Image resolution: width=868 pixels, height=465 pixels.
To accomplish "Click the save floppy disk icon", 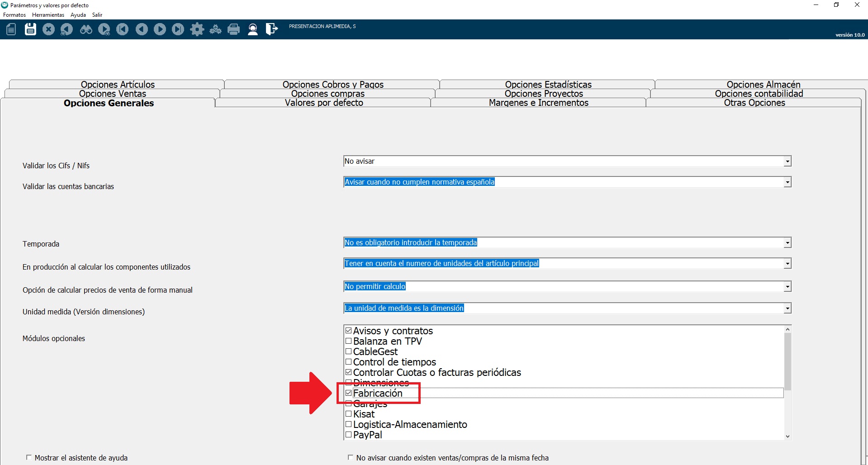I will [30, 29].
